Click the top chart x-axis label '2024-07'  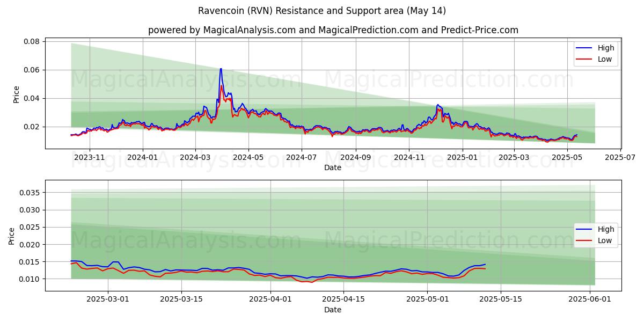point(301,157)
